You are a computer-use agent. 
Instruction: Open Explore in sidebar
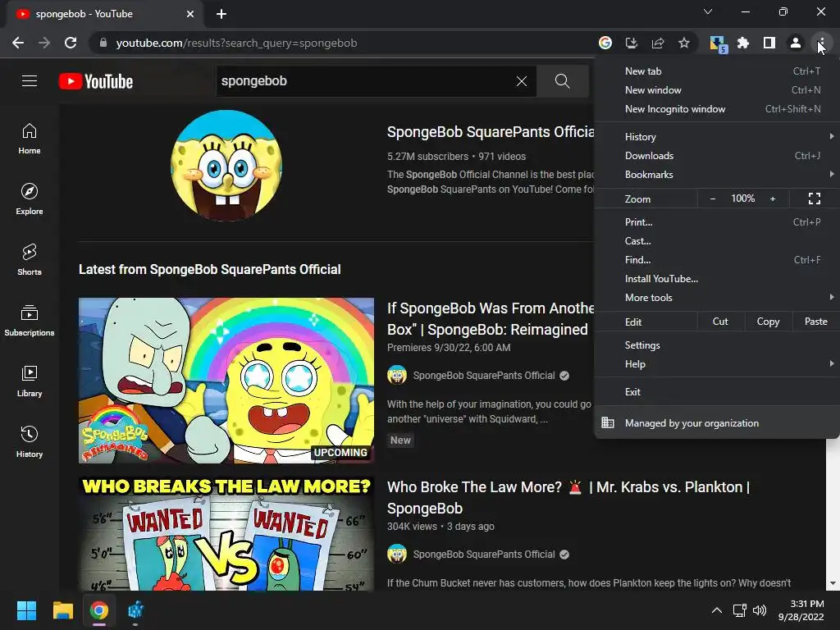point(30,199)
